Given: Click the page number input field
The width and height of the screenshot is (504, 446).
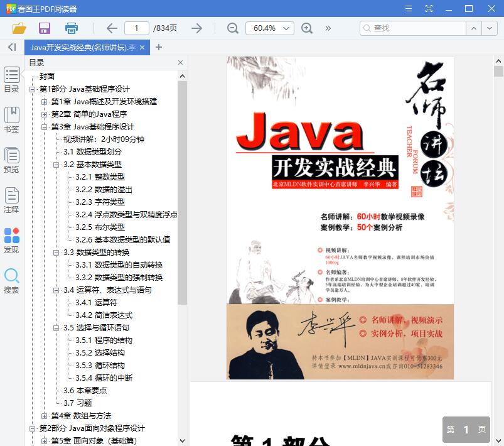Looking at the screenshot, I should click(x=137, y=28).
